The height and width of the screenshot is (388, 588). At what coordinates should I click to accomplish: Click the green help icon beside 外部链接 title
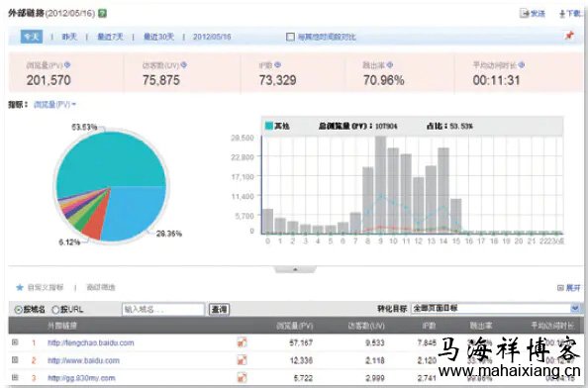point(102,14)
